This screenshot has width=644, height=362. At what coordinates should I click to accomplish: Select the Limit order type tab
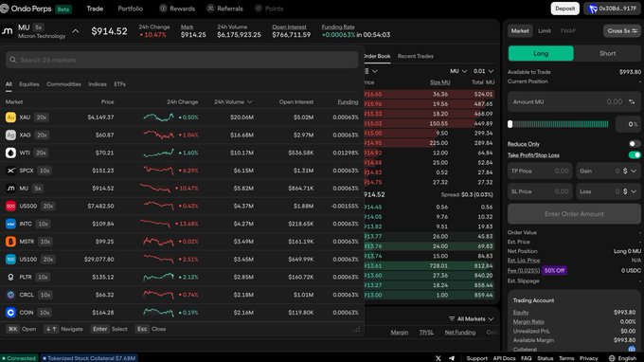pos(545,31)
